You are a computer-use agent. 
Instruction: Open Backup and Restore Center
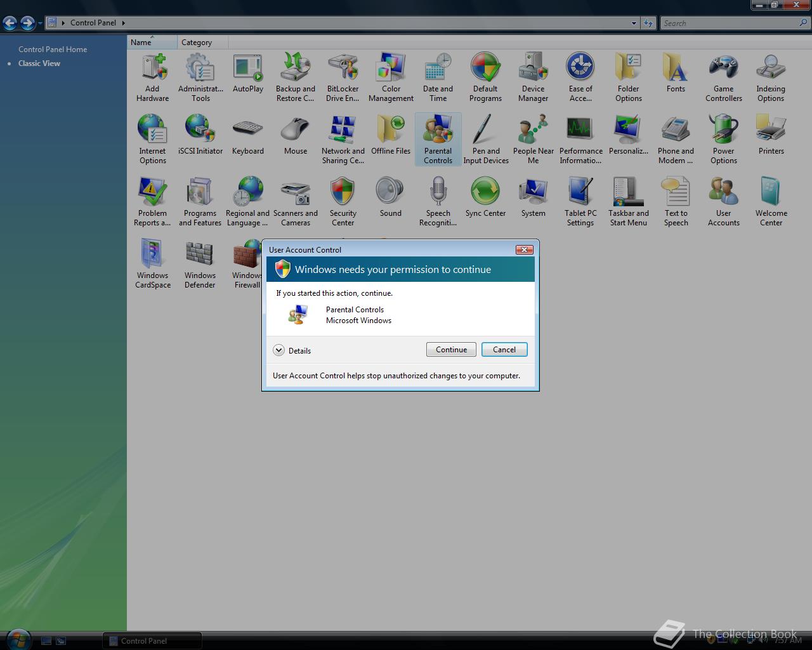pos(296,77)
